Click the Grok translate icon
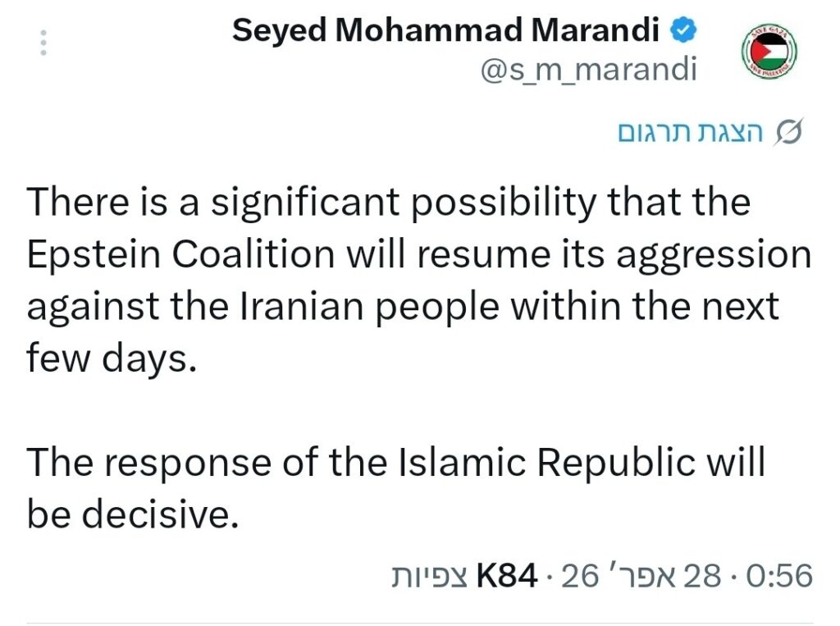840x626 pixels. point(788,133)
